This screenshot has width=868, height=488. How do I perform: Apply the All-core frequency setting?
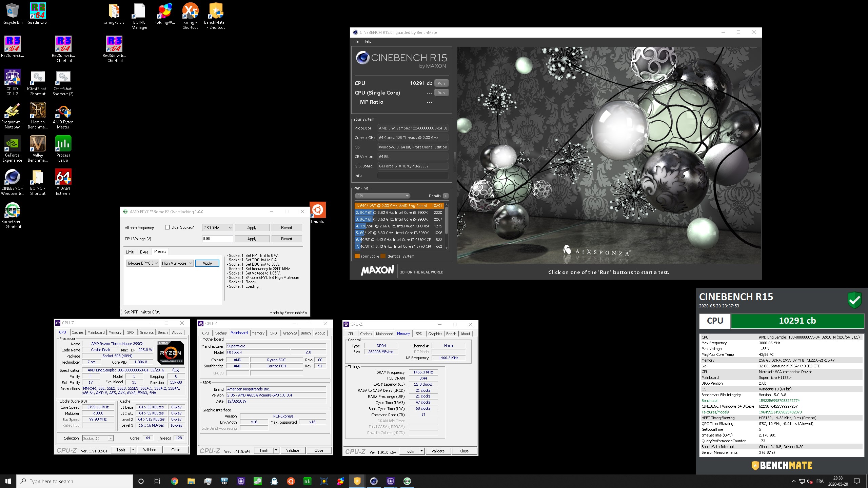[252, 228]
